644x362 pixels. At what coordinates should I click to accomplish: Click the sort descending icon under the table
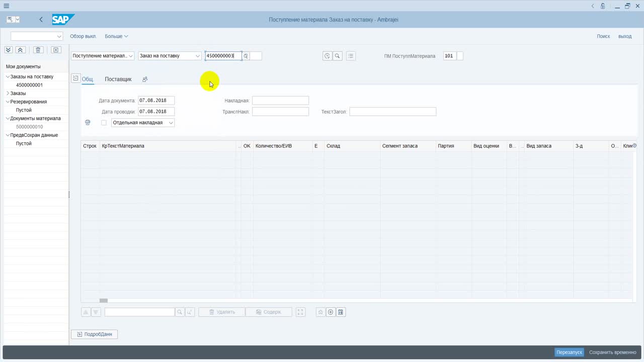(96, 312)
